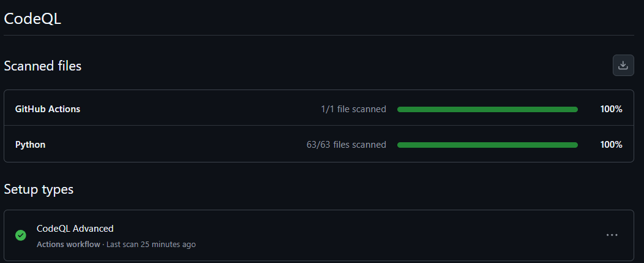Click the green success checkmark icon
Viewport: 644px width, 263px height.
click(x=21, y=235)
